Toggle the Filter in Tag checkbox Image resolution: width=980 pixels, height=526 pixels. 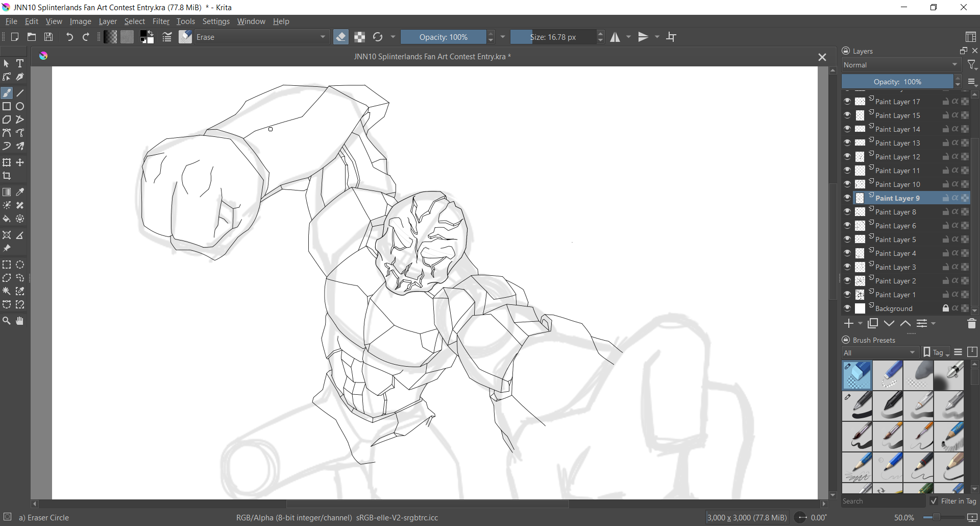pyautogui.click(x=934, y=501)
